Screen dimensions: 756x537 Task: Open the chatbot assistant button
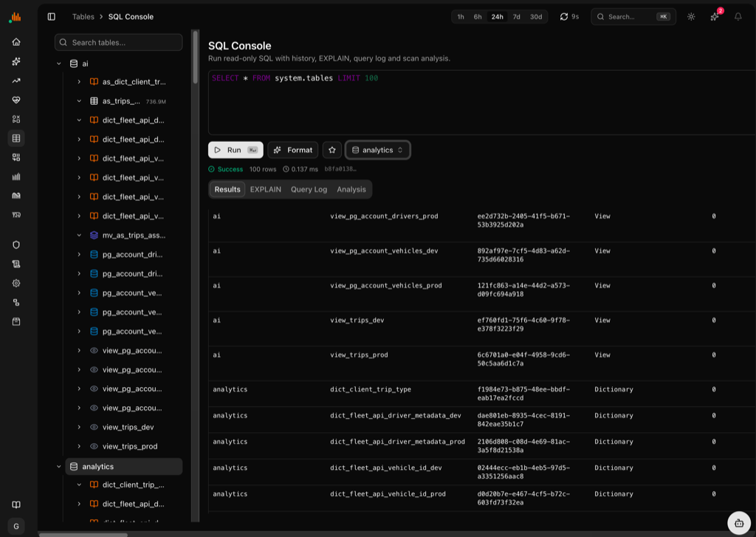(738, 523)
